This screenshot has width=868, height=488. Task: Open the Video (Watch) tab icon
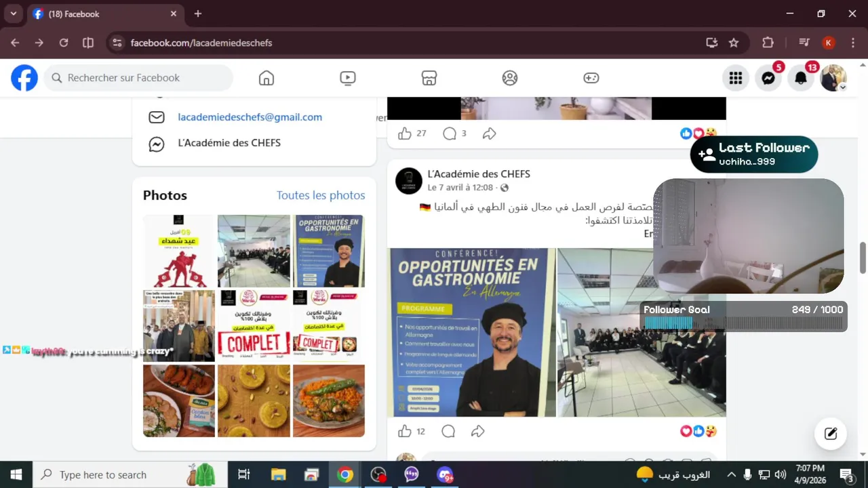[347, 78]
